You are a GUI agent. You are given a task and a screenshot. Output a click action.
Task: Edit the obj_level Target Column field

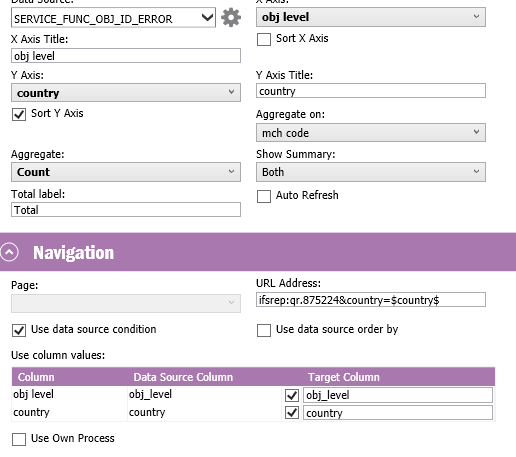[398, 395]
